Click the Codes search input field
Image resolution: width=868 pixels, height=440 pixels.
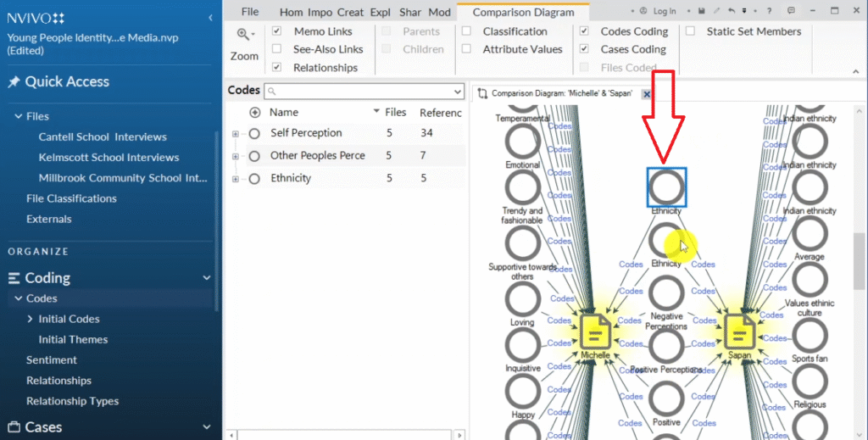pos(366,91)
